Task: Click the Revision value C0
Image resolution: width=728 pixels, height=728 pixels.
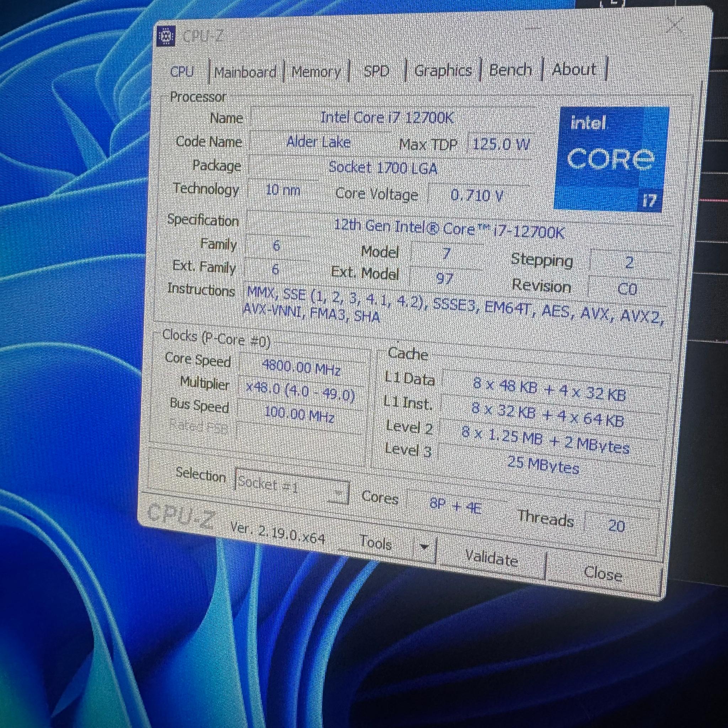Action: [627, 289]
